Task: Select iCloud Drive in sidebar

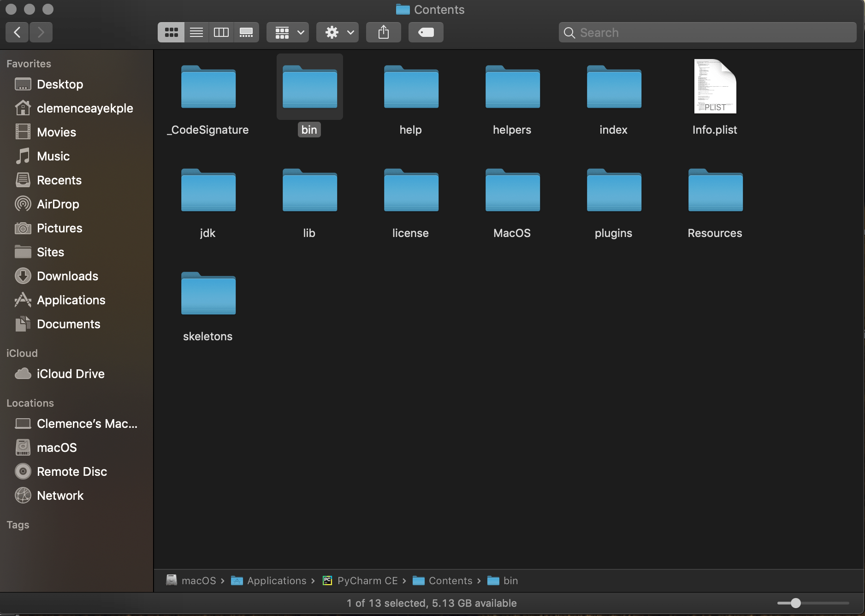Action: (x=71, y=373)
